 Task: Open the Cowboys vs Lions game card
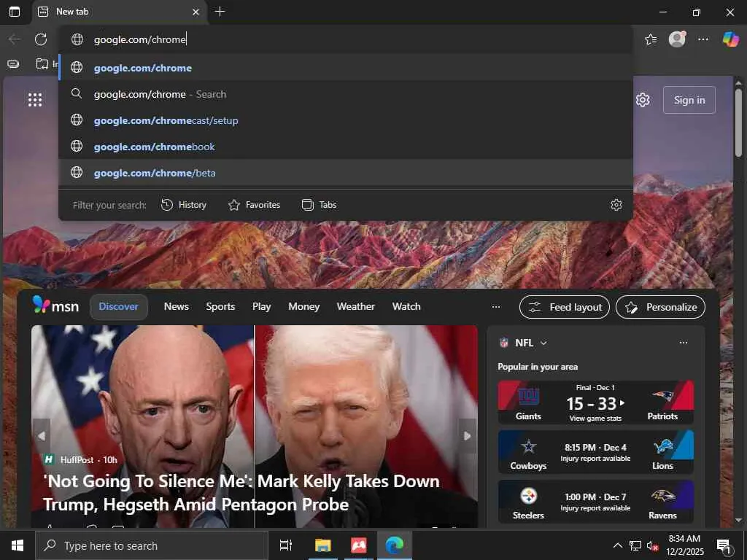595,452
